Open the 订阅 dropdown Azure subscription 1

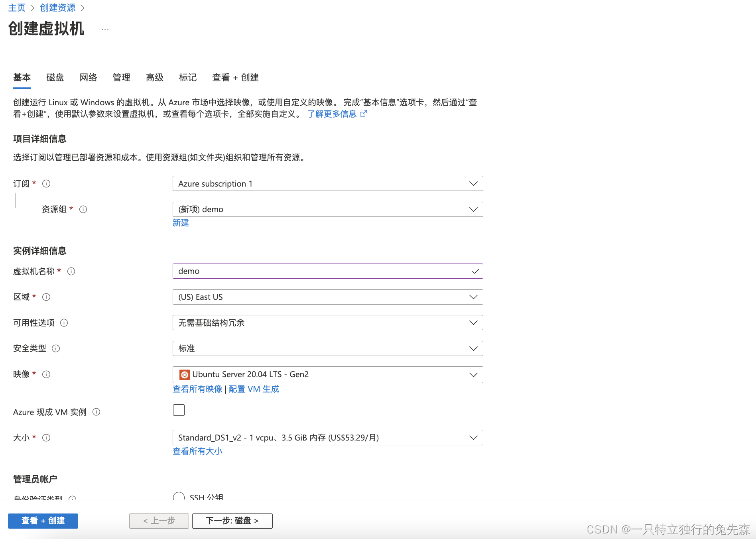point(328,183)
